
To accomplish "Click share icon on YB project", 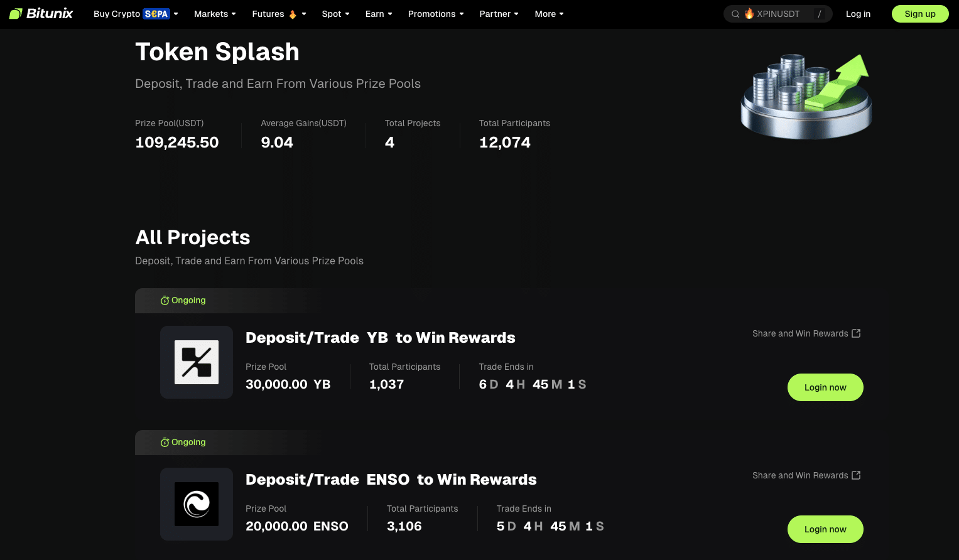I will pyautogui.click(x=856, y=333).
